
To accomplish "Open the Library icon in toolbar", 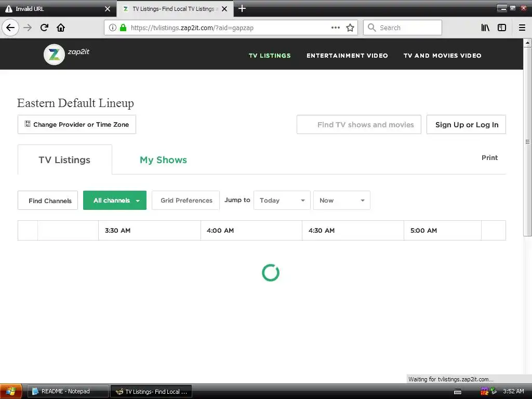I will point(485,28).
